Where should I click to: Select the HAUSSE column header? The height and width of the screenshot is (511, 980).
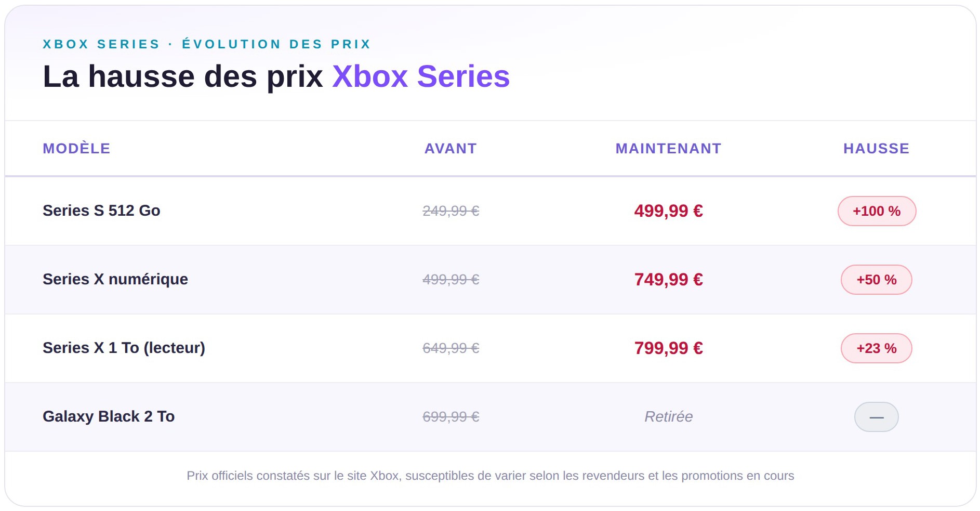coord(876,149)
